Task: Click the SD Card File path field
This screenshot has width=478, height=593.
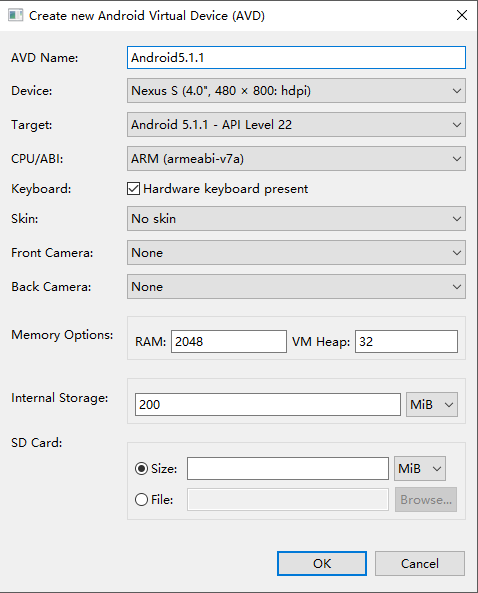Action: (288, 500)
